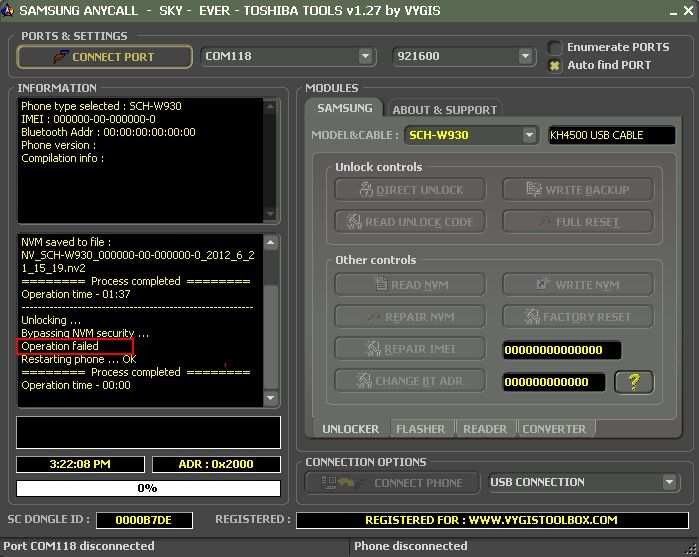Click the 0% progress bar

[x=148, y=488]
